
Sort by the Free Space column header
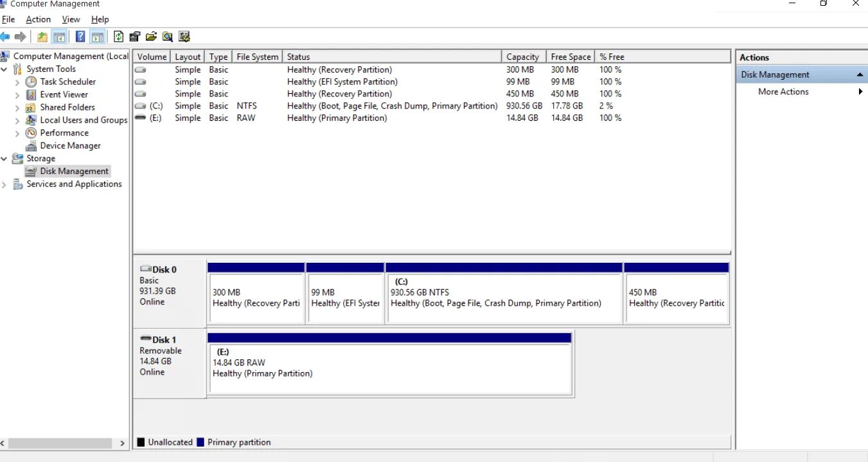pyautogui.click(x=571, y=57)
